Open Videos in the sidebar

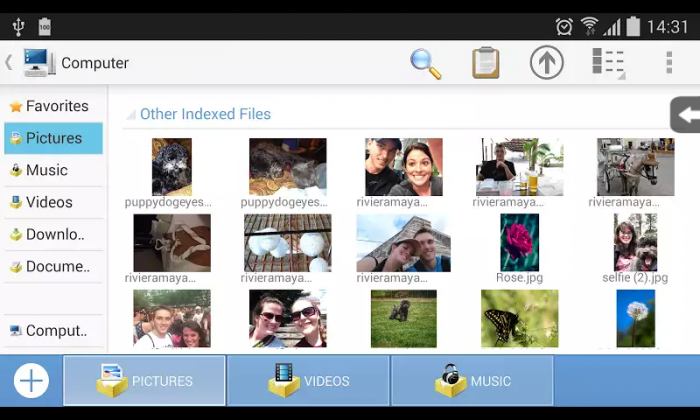(x=48, y=202)
